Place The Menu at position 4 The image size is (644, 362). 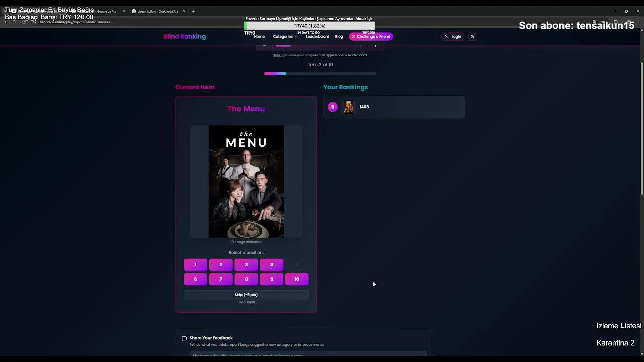point(271,265)
